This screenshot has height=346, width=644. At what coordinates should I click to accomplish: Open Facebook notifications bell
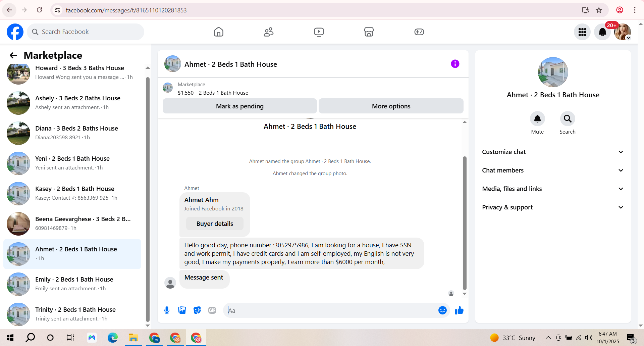(602, 32)
